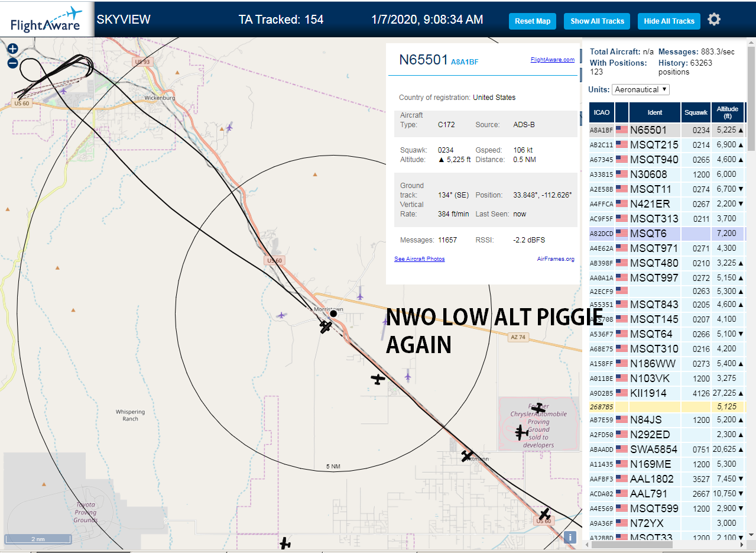756x553 pixels.
Task: Select MSQT11 row in aircraft table
Action: point(667,189)
